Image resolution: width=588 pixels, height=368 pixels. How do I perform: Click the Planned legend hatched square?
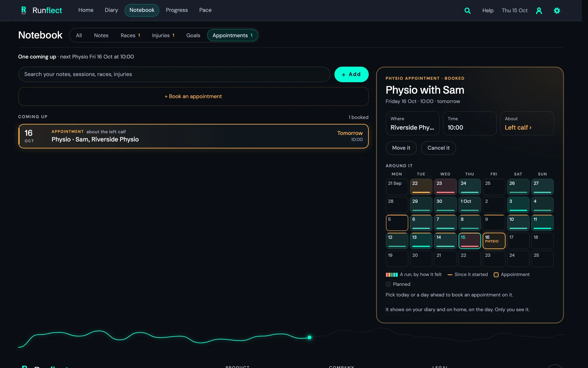click(x=388, y=284)
